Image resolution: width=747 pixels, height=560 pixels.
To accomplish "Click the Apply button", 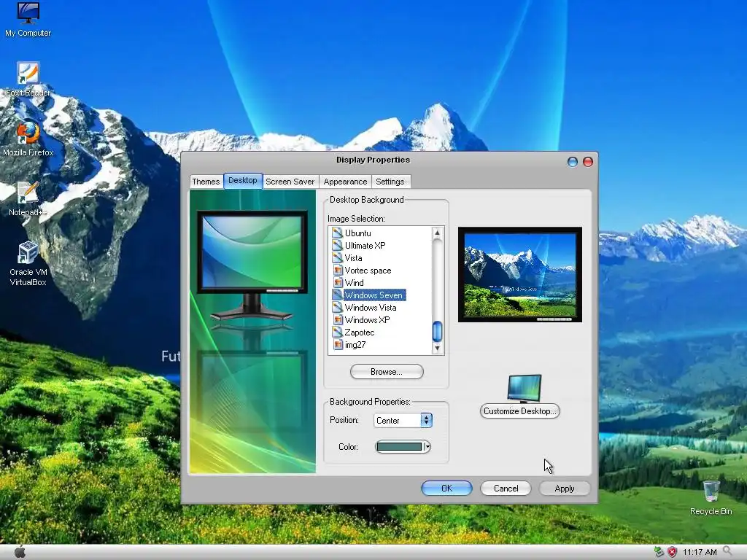I will [x=565, y=488].
